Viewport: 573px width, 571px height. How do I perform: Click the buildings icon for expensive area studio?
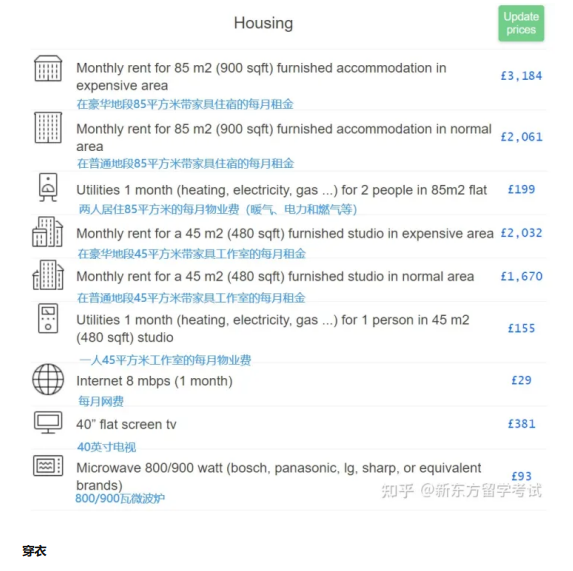tap(48, 232)
